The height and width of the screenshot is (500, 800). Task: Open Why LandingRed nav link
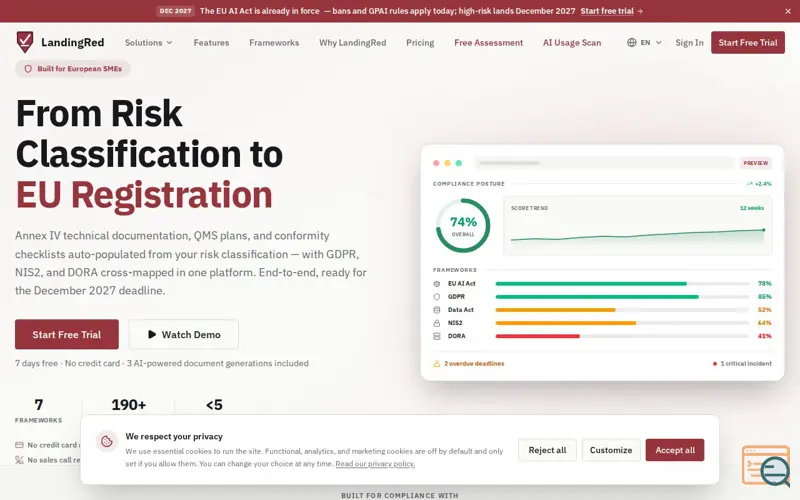pos(353,42)
